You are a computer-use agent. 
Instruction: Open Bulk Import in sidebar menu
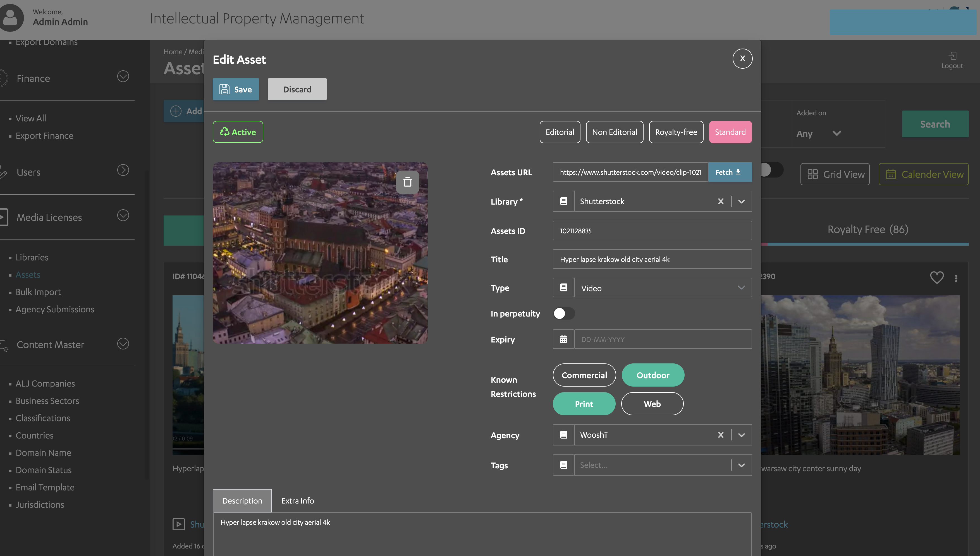click(x=38, y=292)
